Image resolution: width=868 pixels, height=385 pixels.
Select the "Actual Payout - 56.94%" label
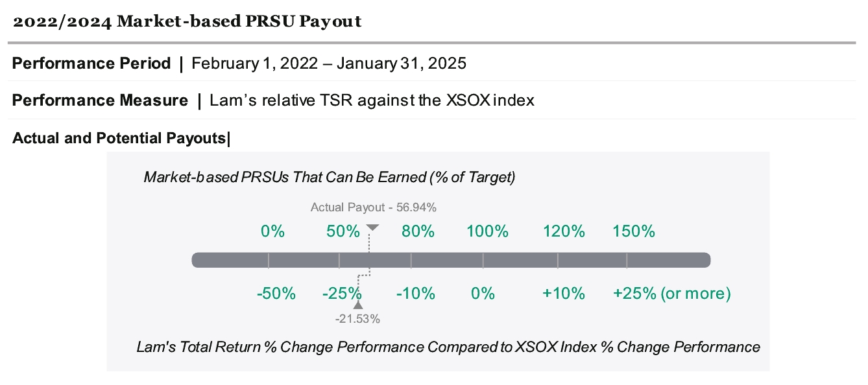(373, 208)
